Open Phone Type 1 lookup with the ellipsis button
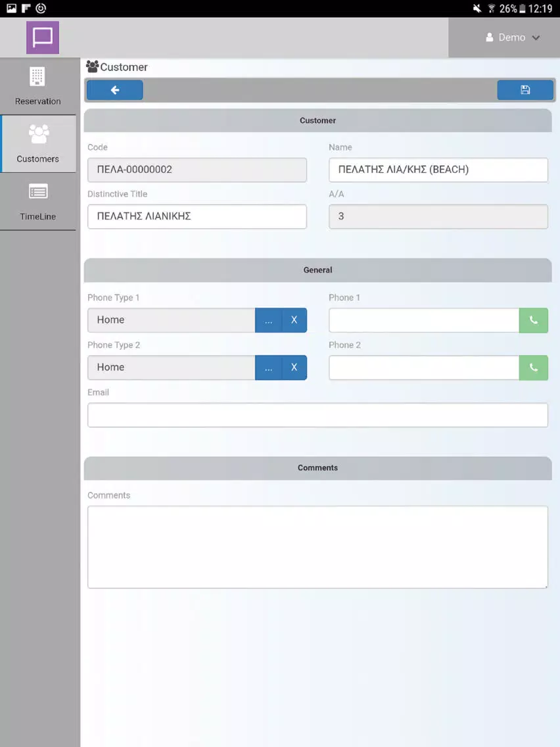This screenshot has height=747, width=560. tap(269, 320)
